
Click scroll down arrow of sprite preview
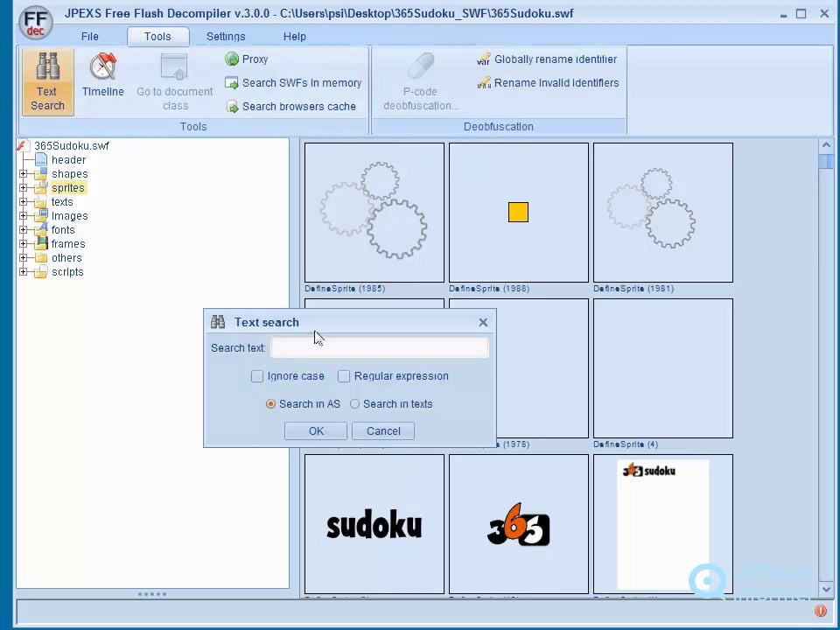click(x=825, y=589)
